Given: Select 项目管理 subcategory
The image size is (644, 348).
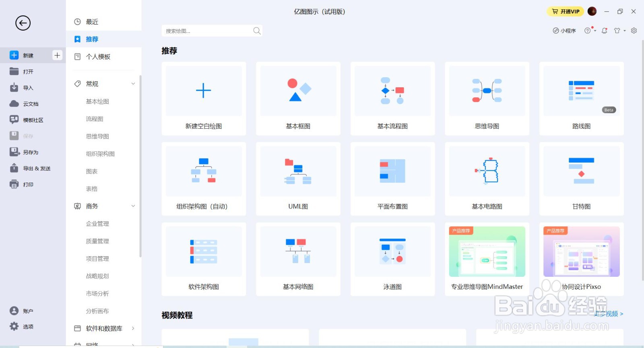Looking at the screenshot, I should (x=97, y=259).
